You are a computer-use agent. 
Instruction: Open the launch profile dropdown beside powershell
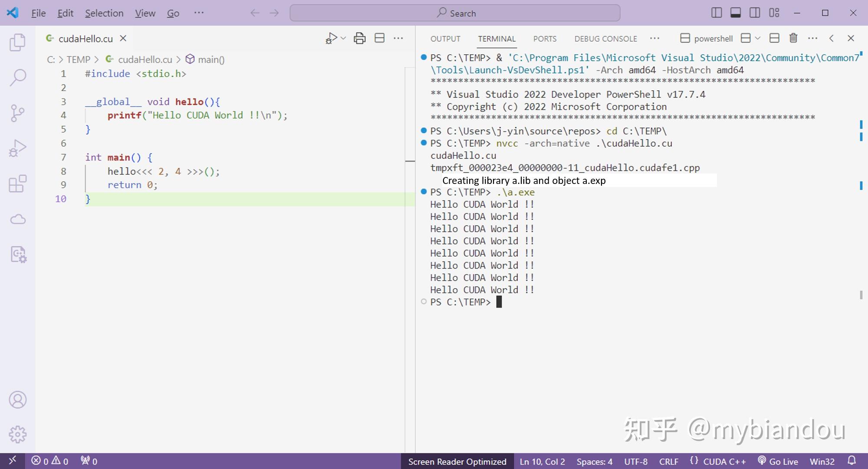coord(758,38)
